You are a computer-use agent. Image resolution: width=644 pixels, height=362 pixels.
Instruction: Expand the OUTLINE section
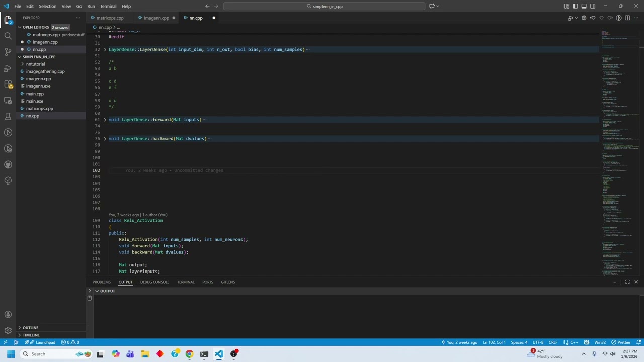tap(30, 328)
